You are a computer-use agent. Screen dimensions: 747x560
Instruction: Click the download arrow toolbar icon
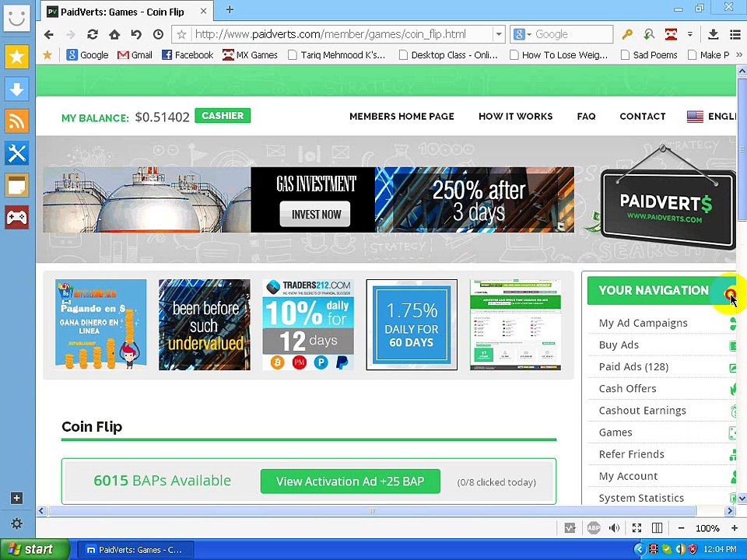(x=714, y=34)
